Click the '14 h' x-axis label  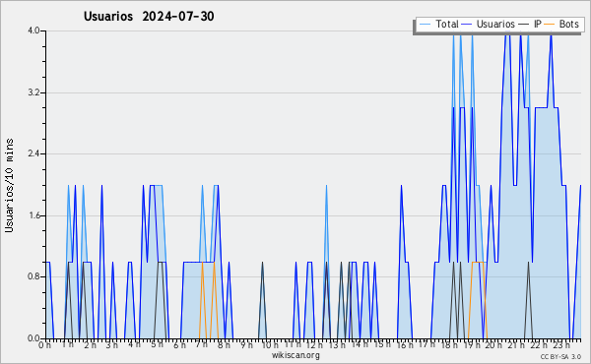click(360, 344)
